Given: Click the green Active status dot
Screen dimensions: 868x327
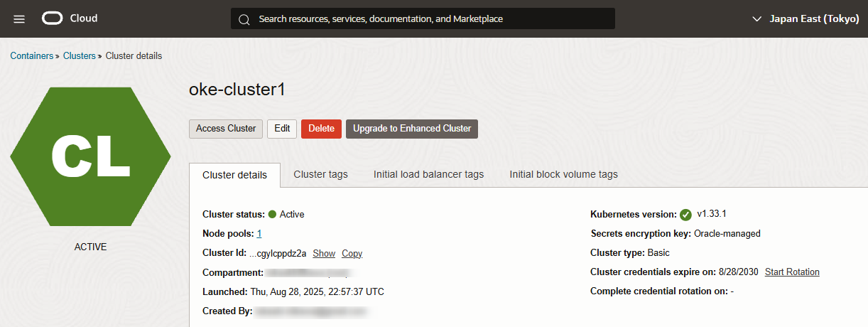Looking at the screenshot, I should pyautogui.click(x=272, y=214).
